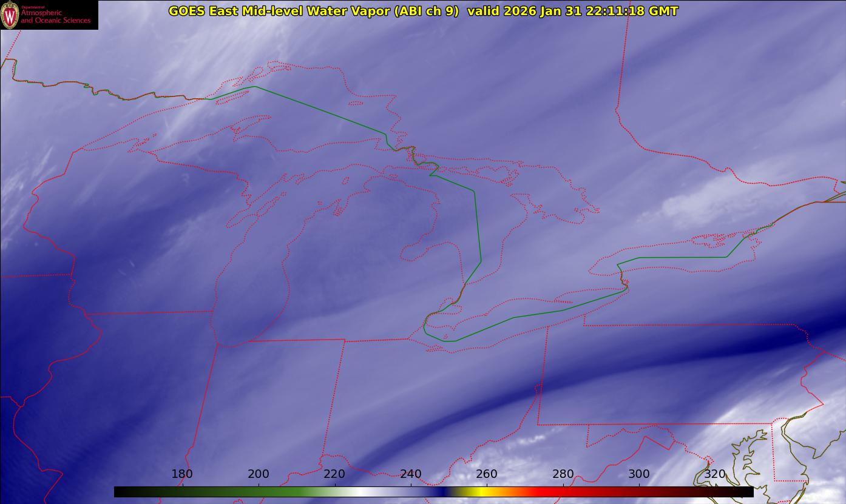Click the Atmospheric and Oceanic Sciences text

click(55, 17)
